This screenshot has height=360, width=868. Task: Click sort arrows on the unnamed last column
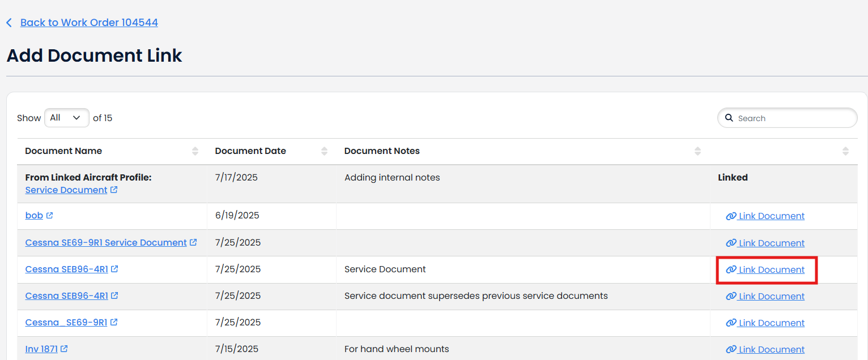click(845, 151)
